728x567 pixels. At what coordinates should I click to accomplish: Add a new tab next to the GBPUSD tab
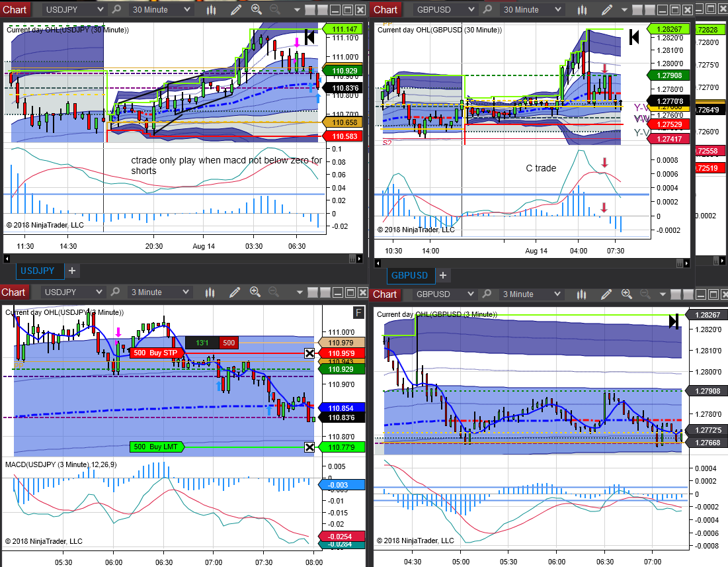tap(443, 275)
